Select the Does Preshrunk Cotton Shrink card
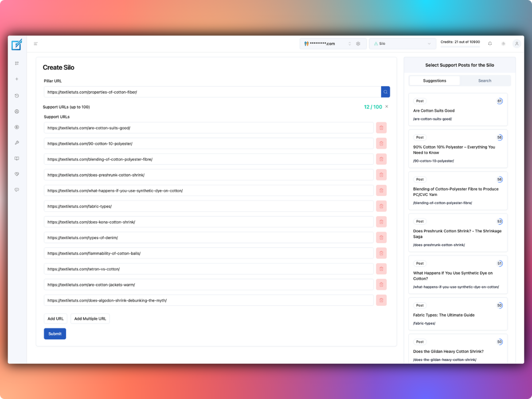This screenshot has width=532, height=399. tap(458, 233)
